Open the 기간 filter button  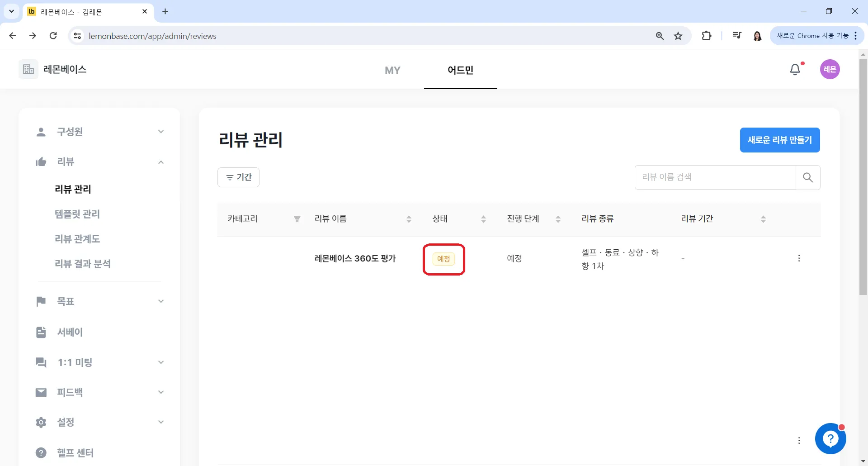coord(238,177)
